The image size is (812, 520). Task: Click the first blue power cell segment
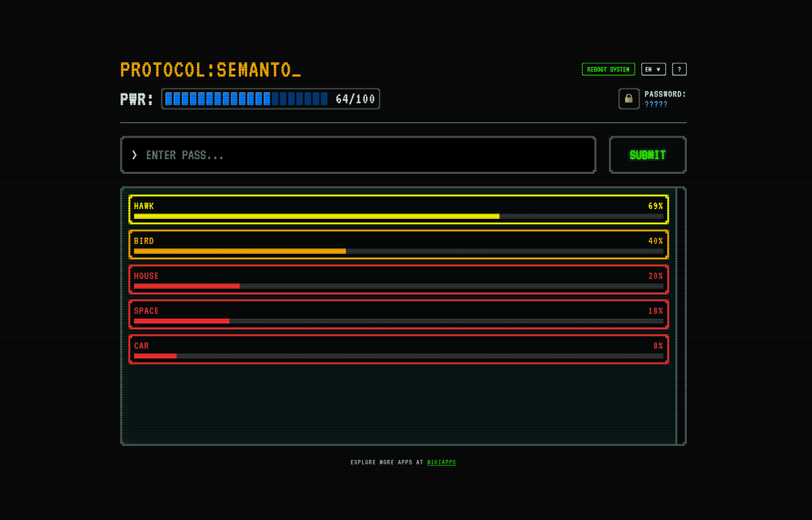169,98
